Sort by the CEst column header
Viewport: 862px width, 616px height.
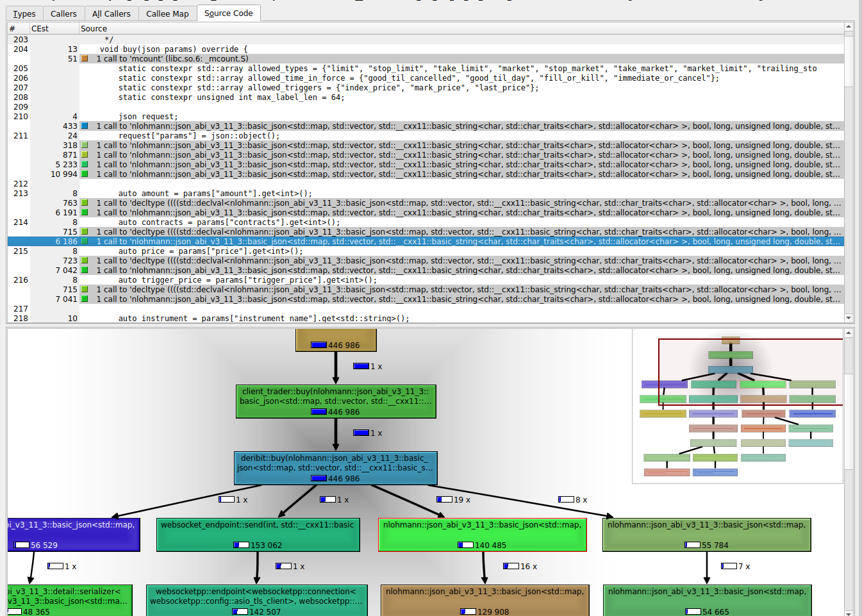[40, 29]
